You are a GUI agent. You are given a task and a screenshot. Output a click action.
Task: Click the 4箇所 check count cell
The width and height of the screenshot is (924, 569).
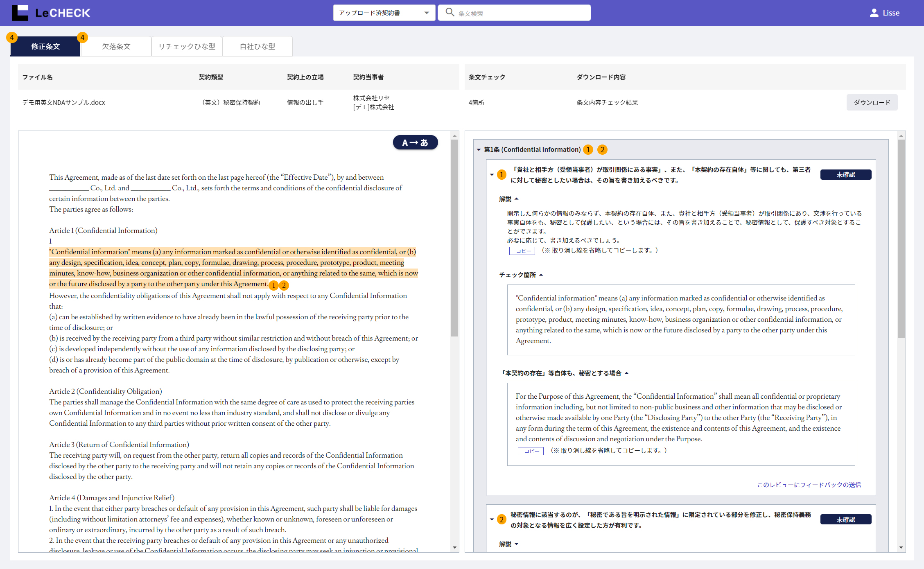pos(476,102)
